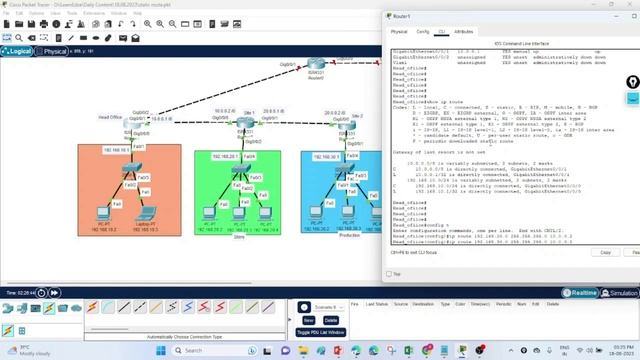Select Network Devices category icon
The image size is (640, 360).
coord(8,309)
